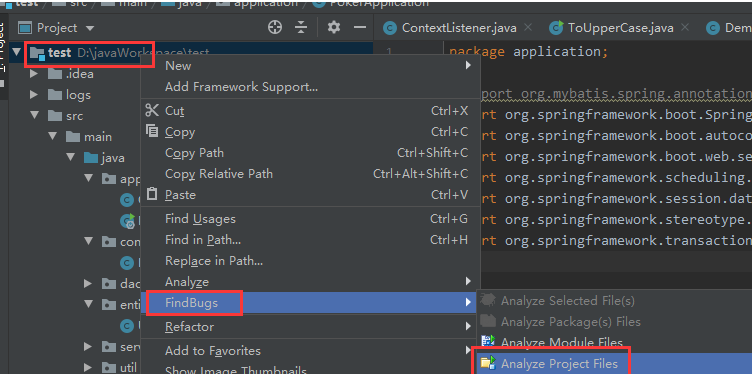
Task: Click the Analyze Selected File(s) bug icon
Action: click(488, 300)
